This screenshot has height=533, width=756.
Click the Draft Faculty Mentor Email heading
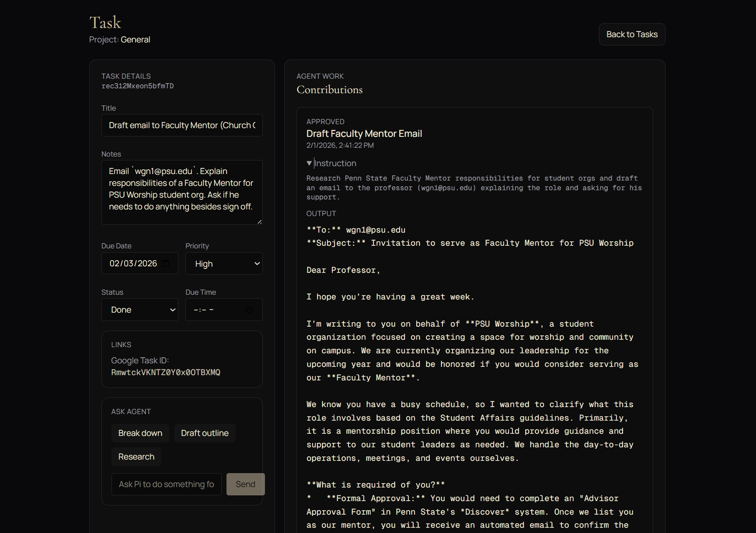(364, 134)
